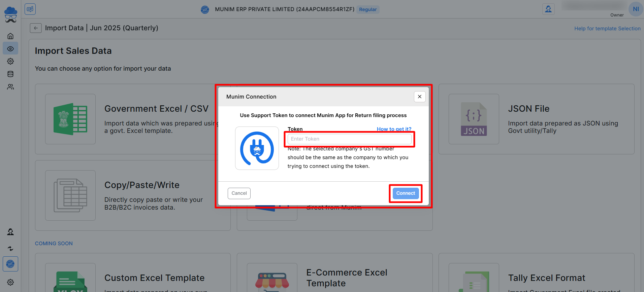644x292 pixels.
Task: Open the Home icon in sidebar
Action: tap(10, 36)
